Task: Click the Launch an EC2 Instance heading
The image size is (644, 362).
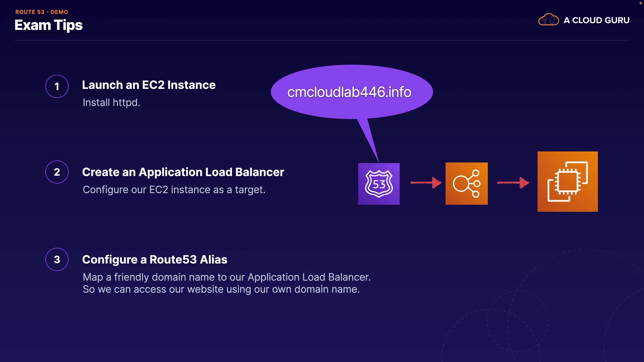Action: [x=149, y=85]
